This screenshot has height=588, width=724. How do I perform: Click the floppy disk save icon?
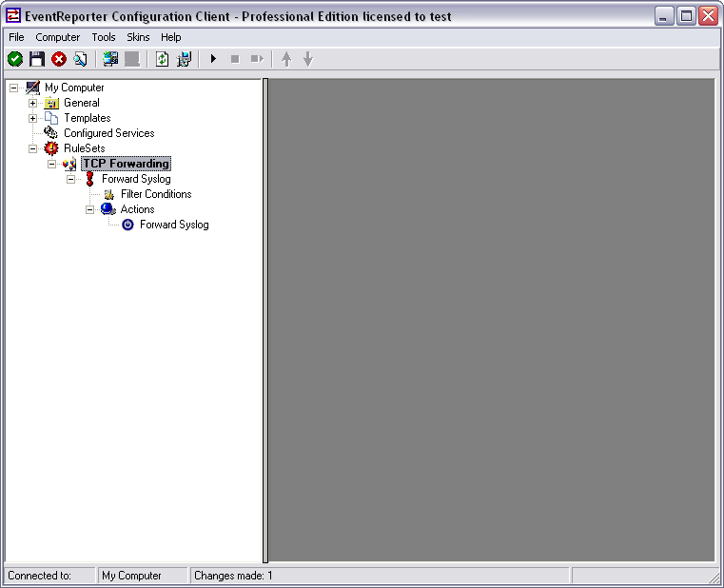[x=37, y=59]
